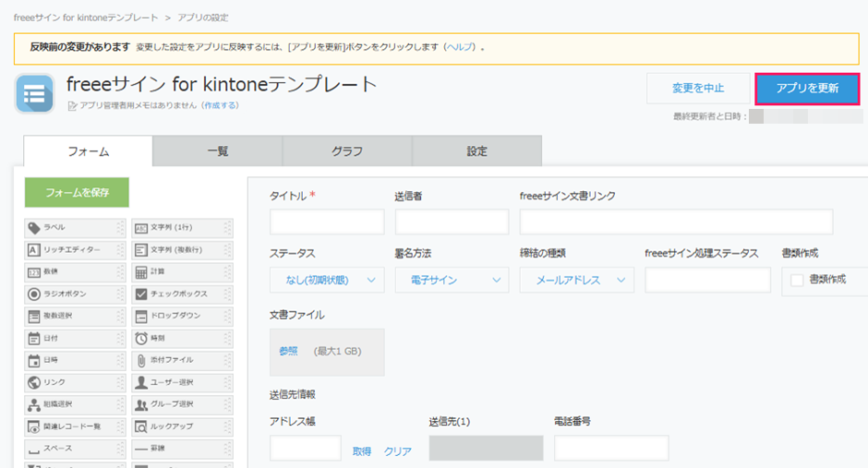The height and width of the screenshot is (468, 868).
Task: Select the ラジオボタン field icon
Action: [x=34, y=294]
